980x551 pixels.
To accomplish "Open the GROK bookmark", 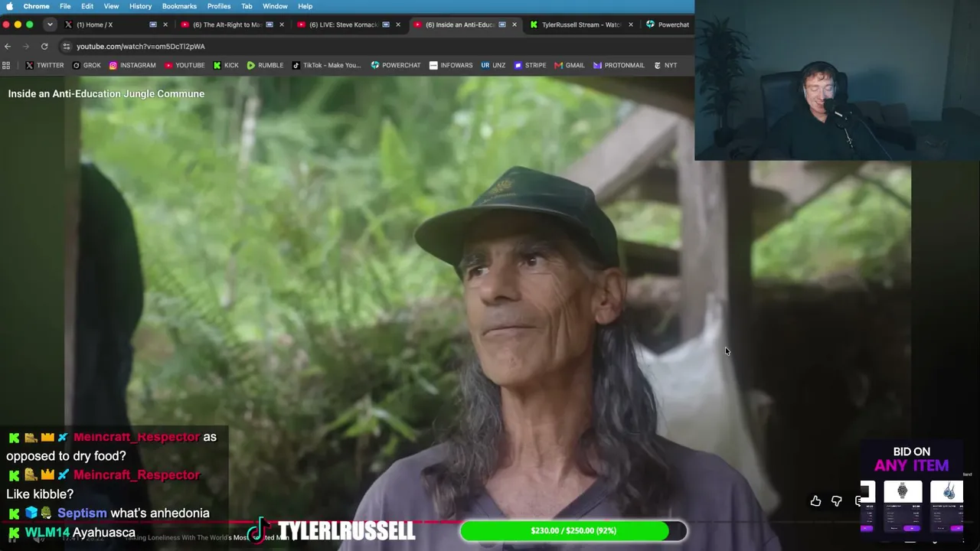I will pos(87,65).
